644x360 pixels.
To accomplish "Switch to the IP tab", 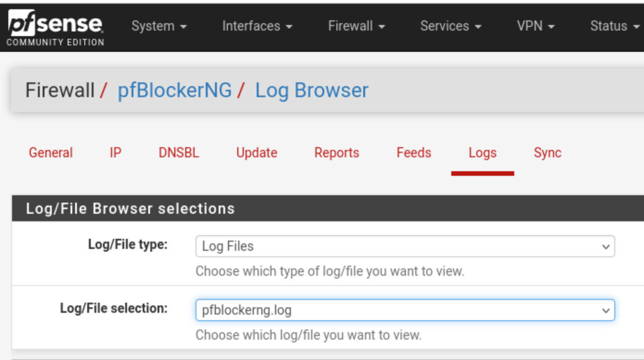I will pos(115,153).
